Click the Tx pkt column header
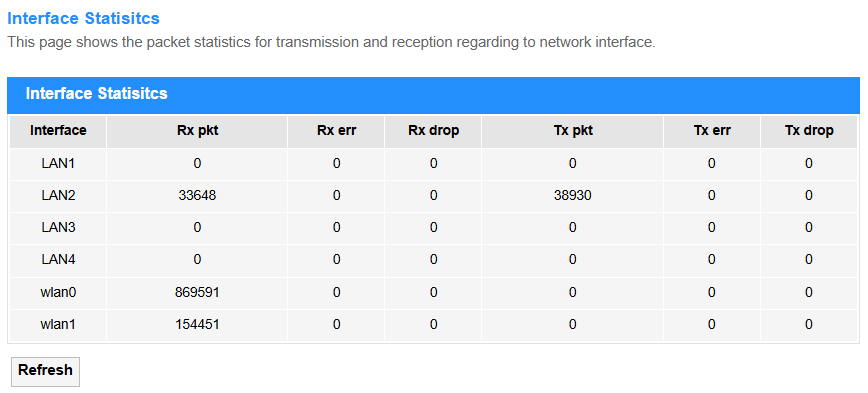The height and width of the screenshot is (393, 868). coord(572,131)
